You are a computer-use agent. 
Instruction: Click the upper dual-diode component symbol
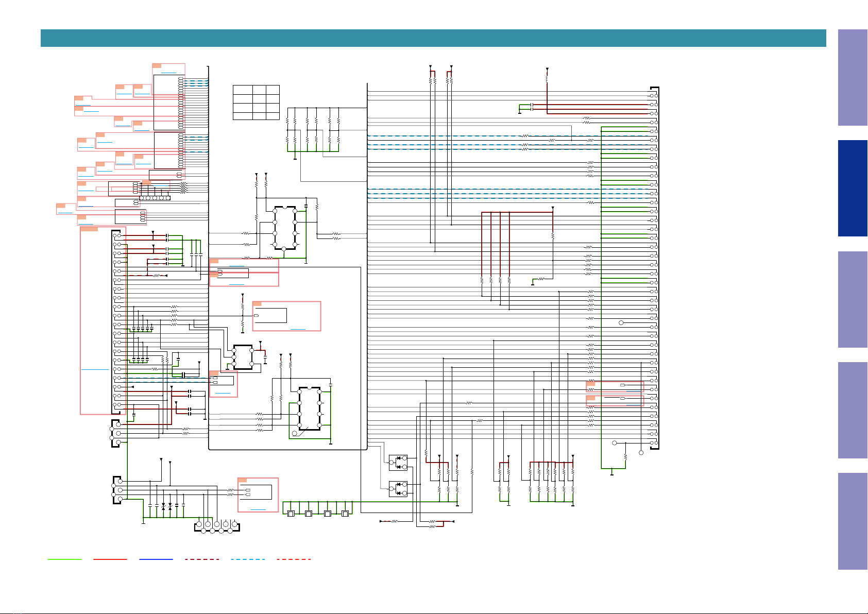398,463
